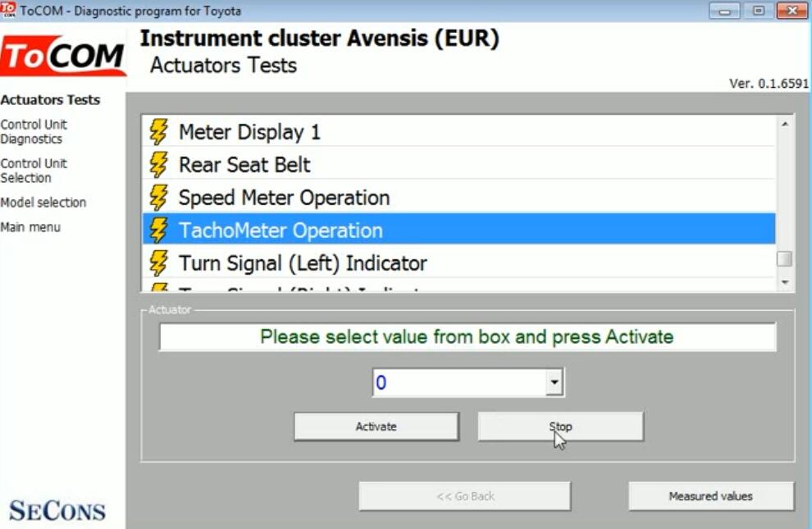
Task: Click the SECONS logo
Action: pyautogui.click(x=57, y=510)
